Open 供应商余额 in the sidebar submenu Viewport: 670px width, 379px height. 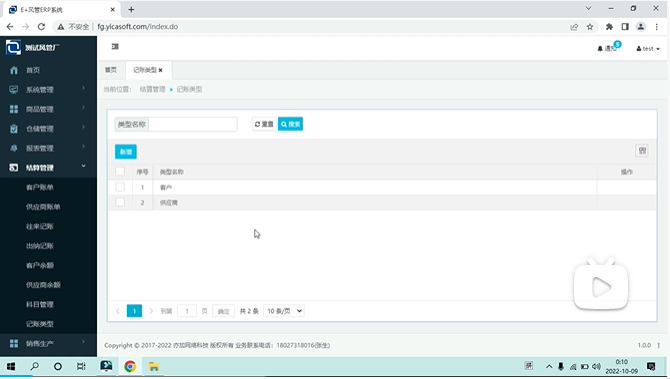43,285
